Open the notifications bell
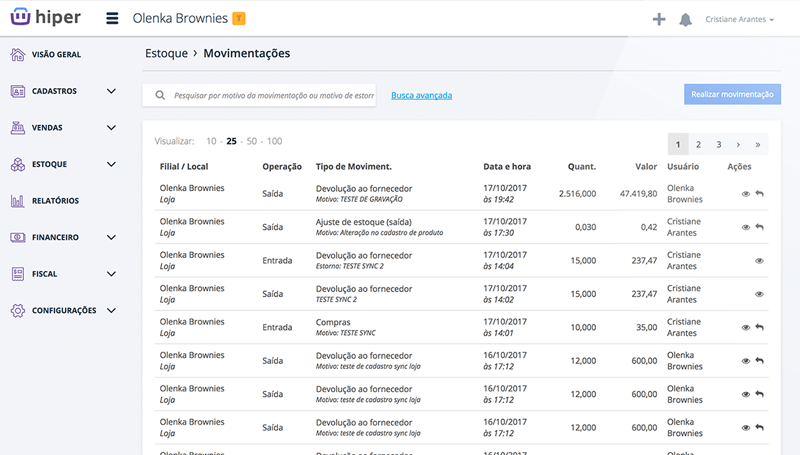The image size is (800, 455). tap(686, 19)
